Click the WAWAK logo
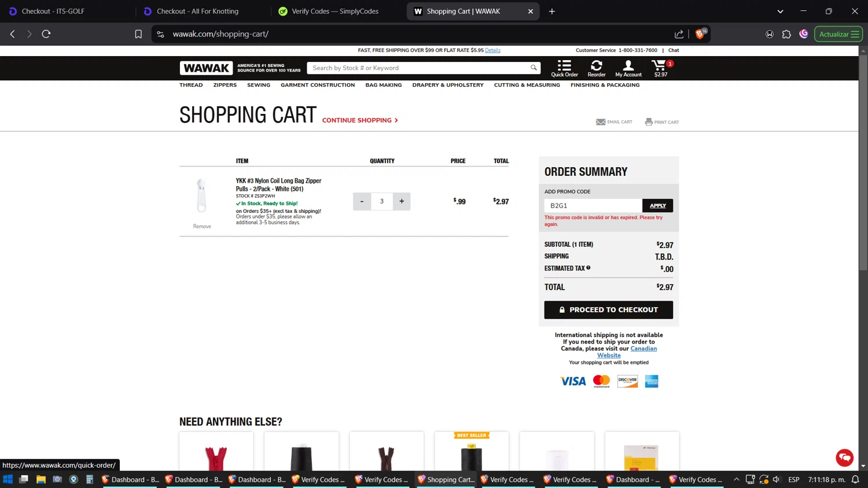The width and height of the screenshot is (868, 488). coord(206,68)
